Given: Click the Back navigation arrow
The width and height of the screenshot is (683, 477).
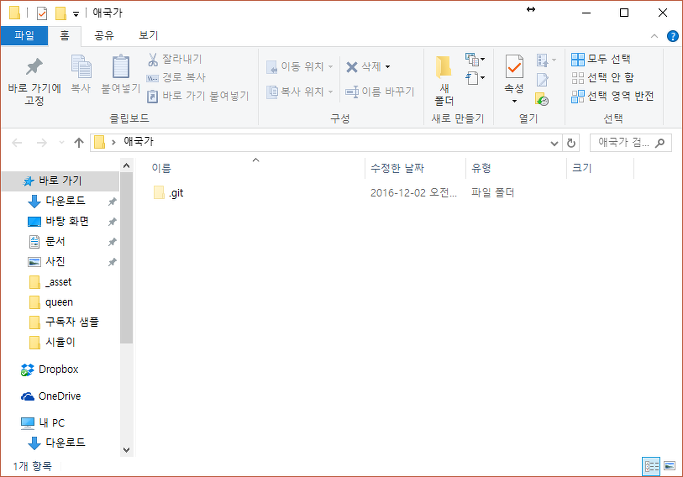Looking at the screenshot, I should (x=17, y=143).
